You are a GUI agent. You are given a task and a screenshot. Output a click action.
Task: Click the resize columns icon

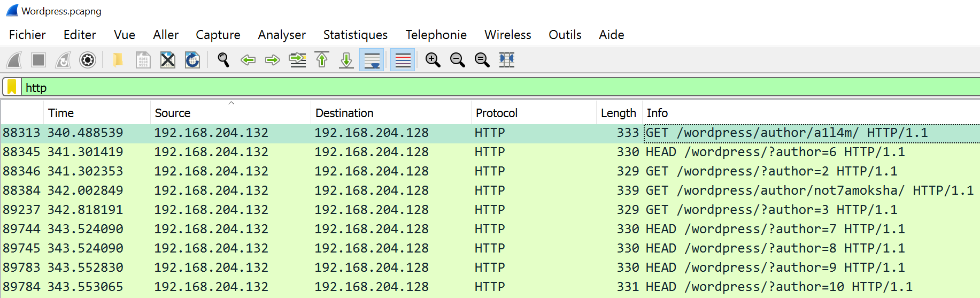(507, 60)
